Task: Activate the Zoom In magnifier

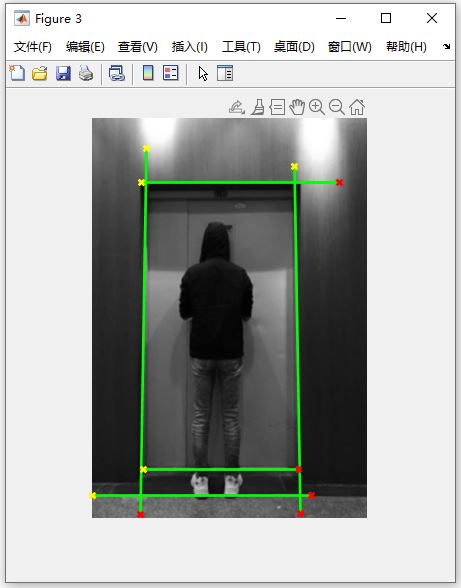Action: click(x=317, y=107)
